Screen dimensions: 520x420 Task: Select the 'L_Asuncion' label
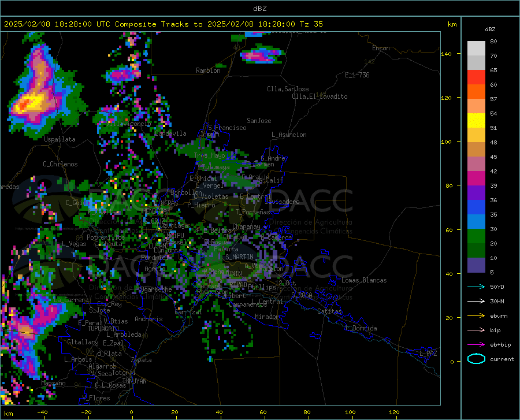tap(289, 135)
